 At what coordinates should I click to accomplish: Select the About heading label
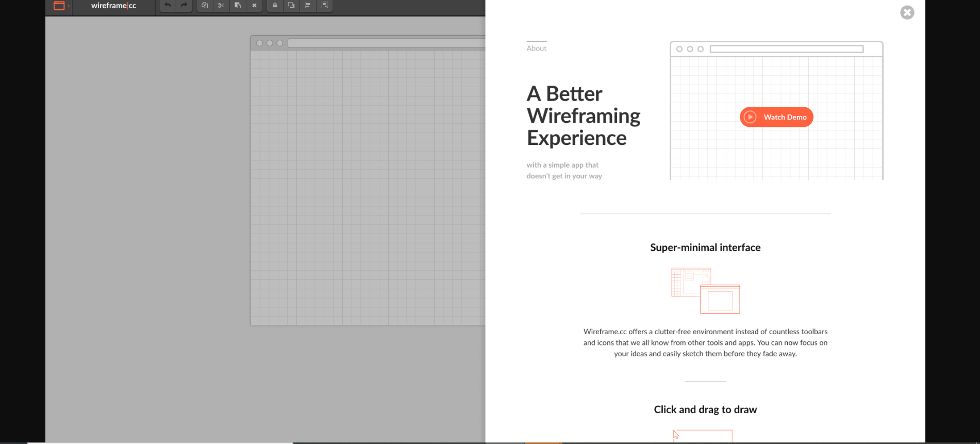pyautogui.click(x=536, y=48)
